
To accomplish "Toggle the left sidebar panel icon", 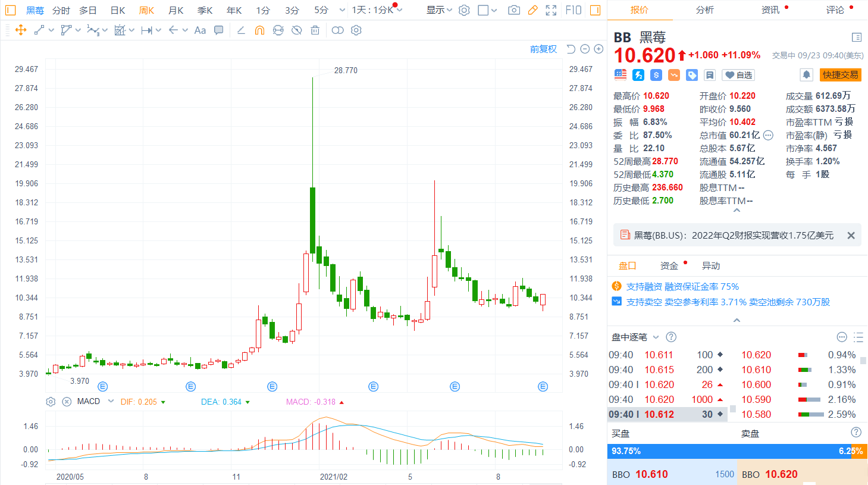I will (x=11, y=10).
